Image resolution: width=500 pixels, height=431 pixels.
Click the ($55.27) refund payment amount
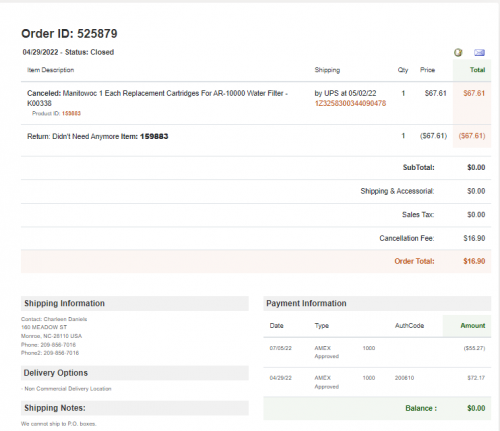click(x=474, y=348)
